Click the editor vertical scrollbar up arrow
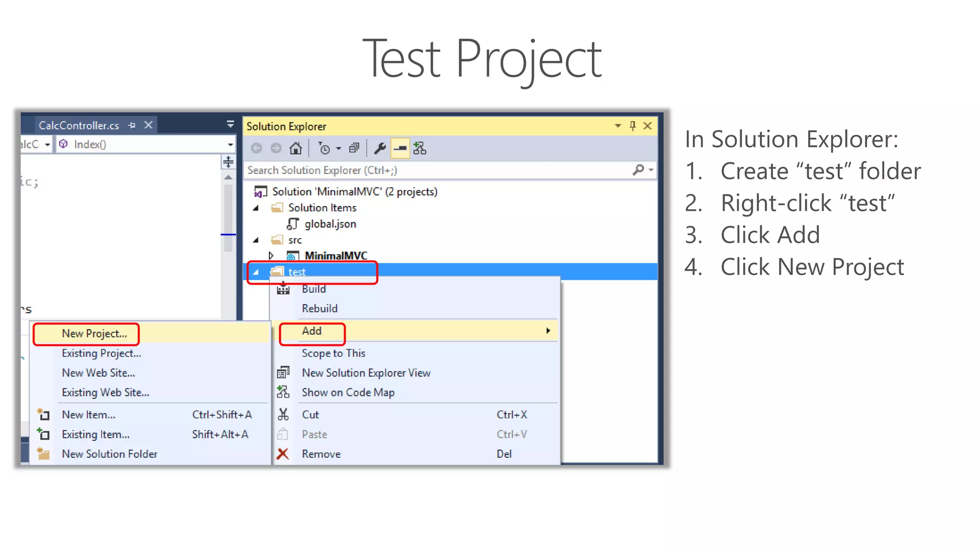The image size is (980, 551). [228, 177]
